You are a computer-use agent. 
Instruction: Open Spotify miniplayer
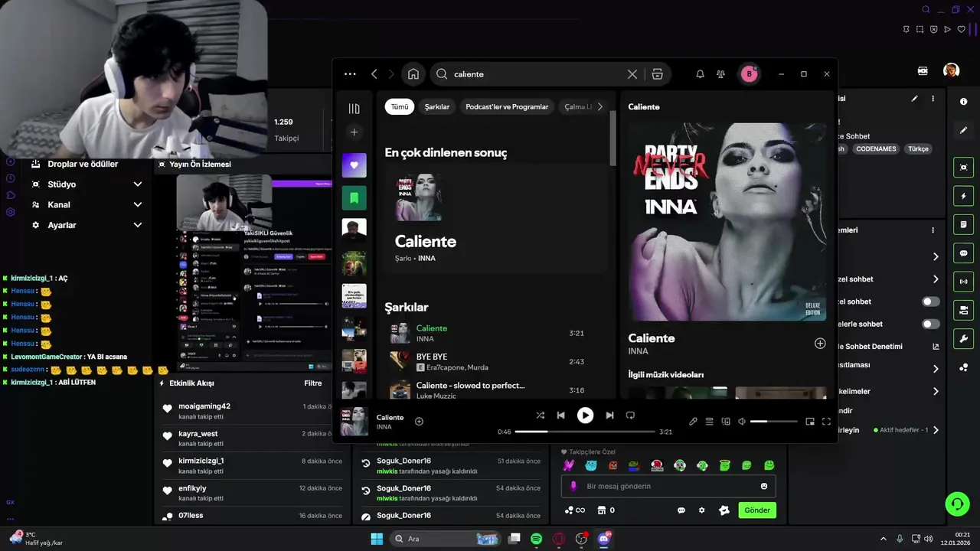tap(810, 422)
